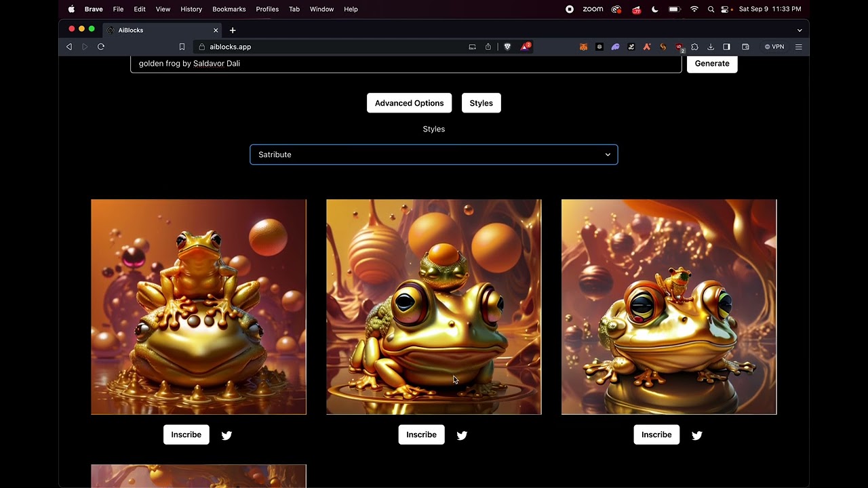The image size is (868, 488).
Task: Bookmark this page
Action: (182, 47)
